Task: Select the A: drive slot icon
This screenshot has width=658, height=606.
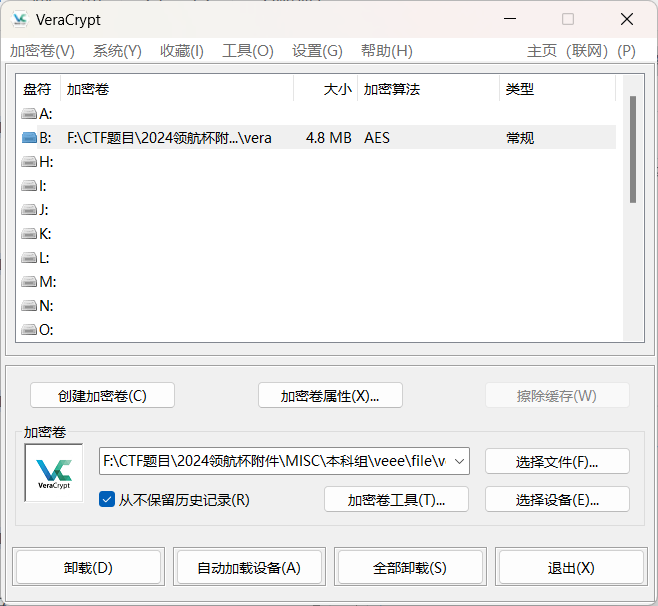Action: click(x=29, y=114)
